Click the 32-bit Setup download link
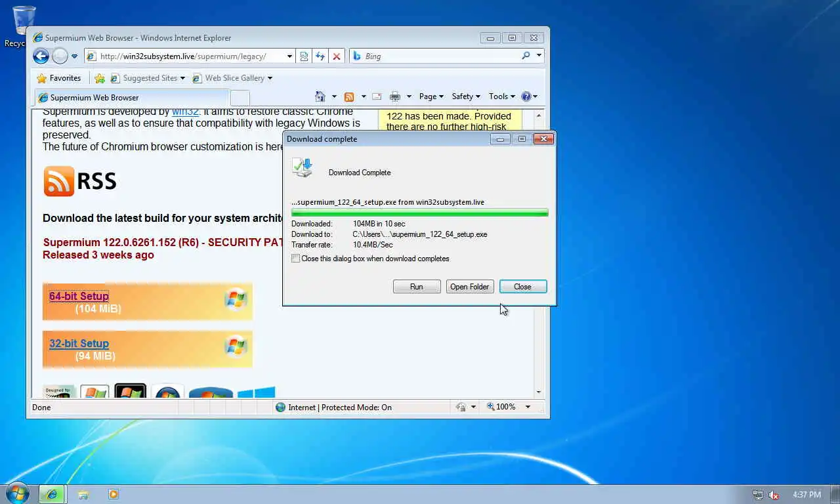This screenshot has height=504, width=840. click(x=79, y=343)
